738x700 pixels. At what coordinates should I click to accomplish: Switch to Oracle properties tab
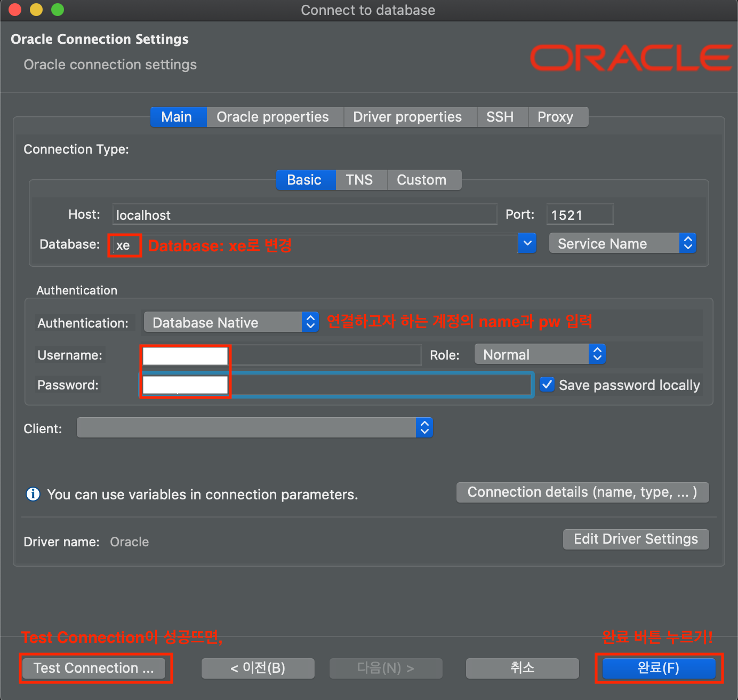(275, 117)
